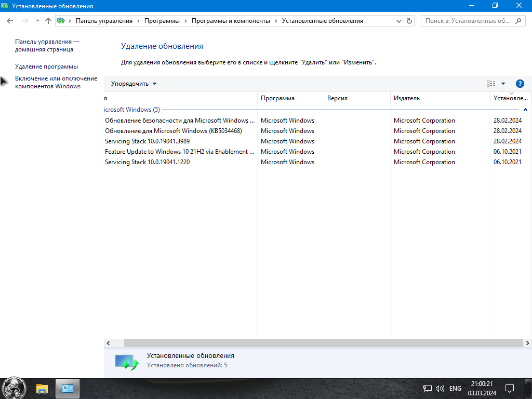The height and width of the screenshot is (399, 532).
Task: Select Servicing Stack 10.0.19041.1220
Action: click(317, 162)
